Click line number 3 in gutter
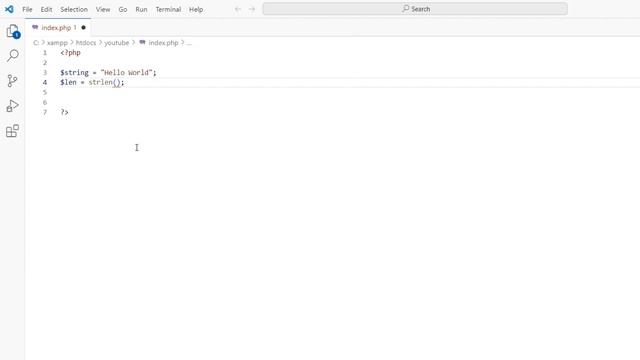This screenshot has height=360, width=640. click(x=45, y=72)
